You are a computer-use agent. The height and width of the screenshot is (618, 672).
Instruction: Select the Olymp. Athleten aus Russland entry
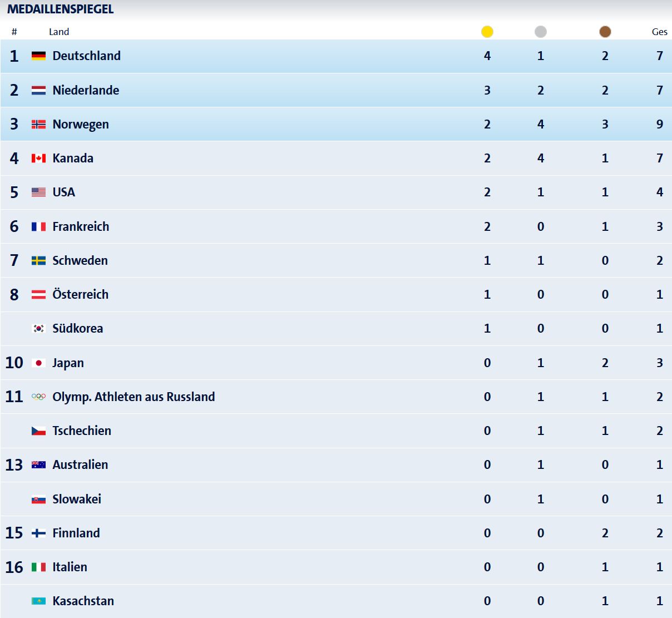(134, 397)
